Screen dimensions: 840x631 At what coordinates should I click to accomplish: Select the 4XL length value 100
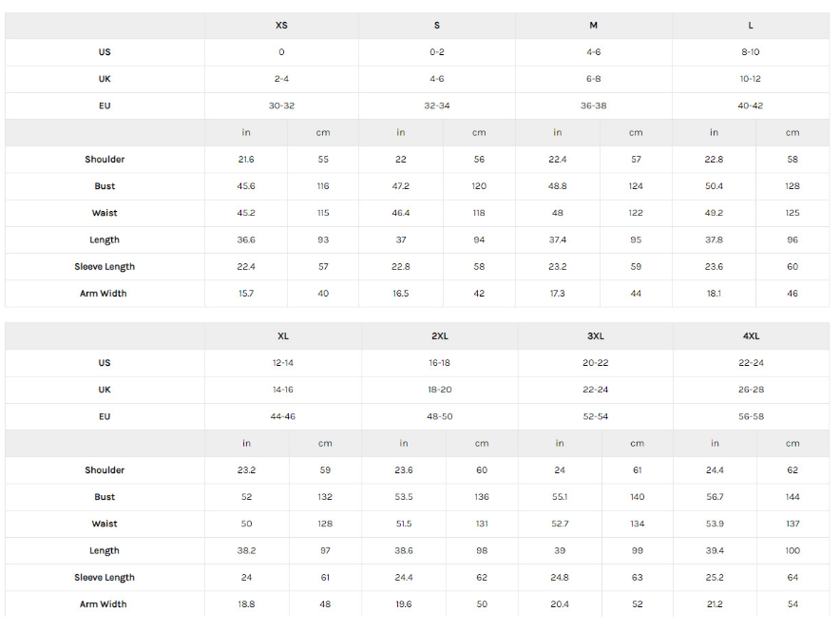tap(792, 550)
